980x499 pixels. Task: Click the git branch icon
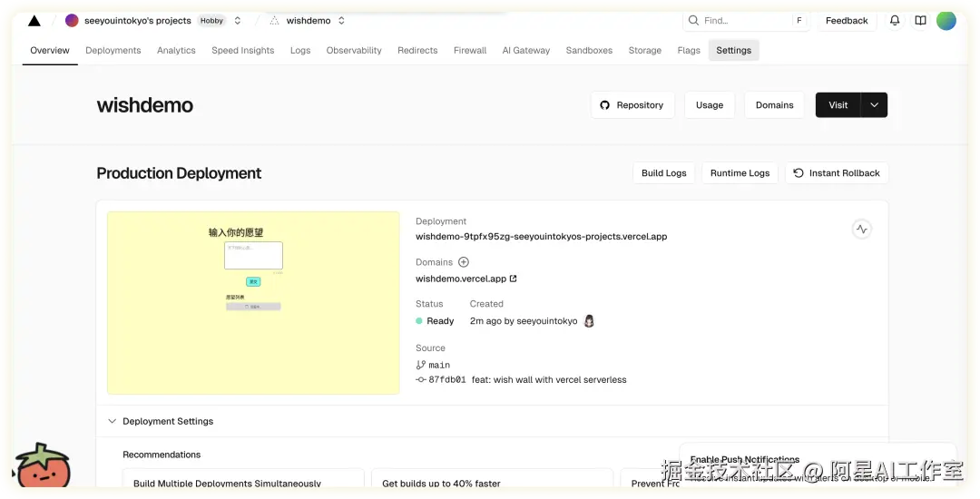coord(421,365)
